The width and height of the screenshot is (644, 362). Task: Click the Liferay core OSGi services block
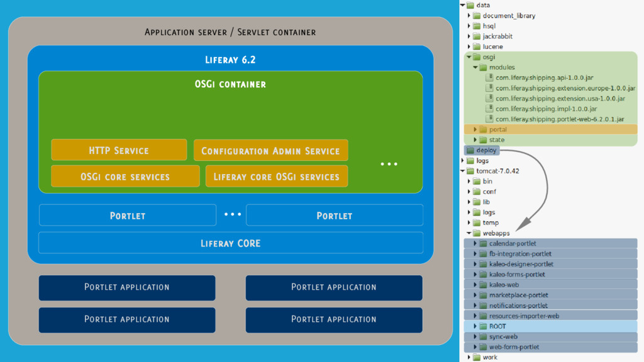pyautogui.click(x=276, y=177)
